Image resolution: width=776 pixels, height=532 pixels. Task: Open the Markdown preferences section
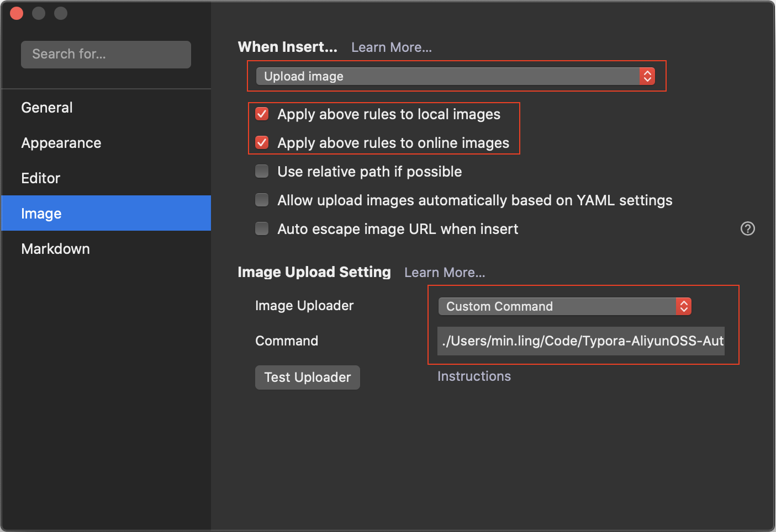pyautogui.click(x=106, y=249)
